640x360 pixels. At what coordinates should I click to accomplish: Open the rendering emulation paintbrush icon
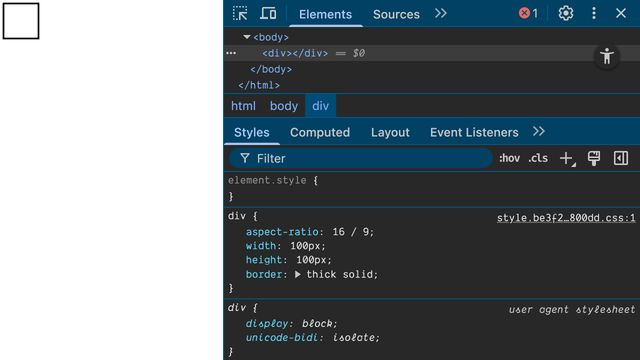point(594,158)
